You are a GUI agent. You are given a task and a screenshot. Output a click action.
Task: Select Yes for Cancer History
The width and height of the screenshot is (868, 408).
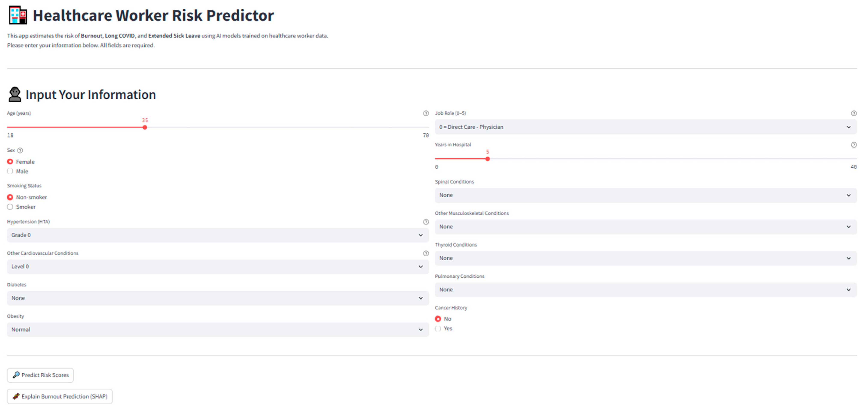pyautogui.click(x=438, y=328)
